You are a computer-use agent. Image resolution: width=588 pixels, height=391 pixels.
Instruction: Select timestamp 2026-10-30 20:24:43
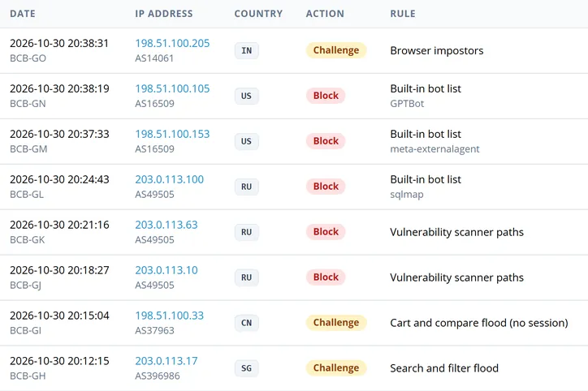point(59,179)
